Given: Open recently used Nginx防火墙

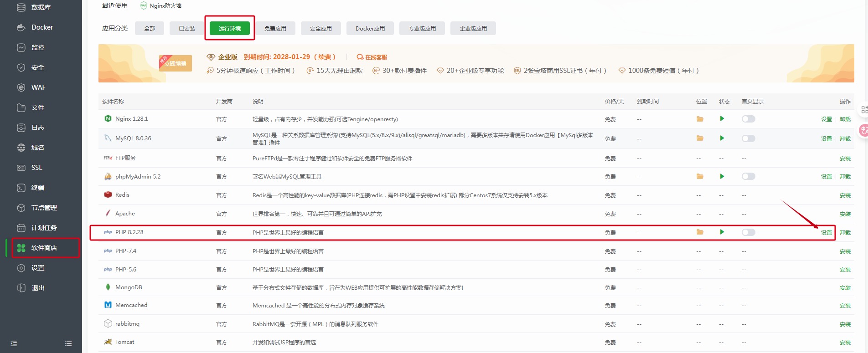Looking at the screenshot, I should click(x=161, y=5).
